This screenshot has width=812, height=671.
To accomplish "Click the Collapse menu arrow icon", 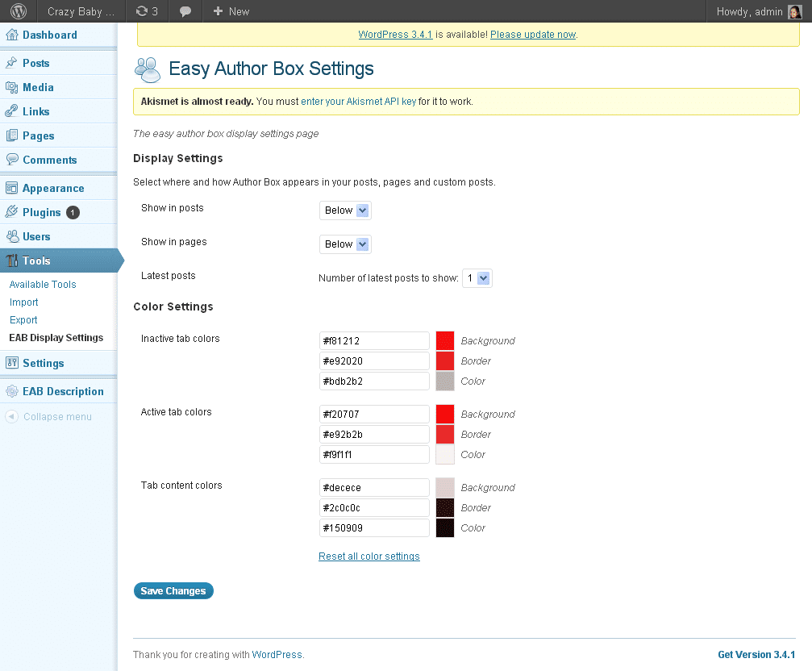I will [x=12, y=417].
